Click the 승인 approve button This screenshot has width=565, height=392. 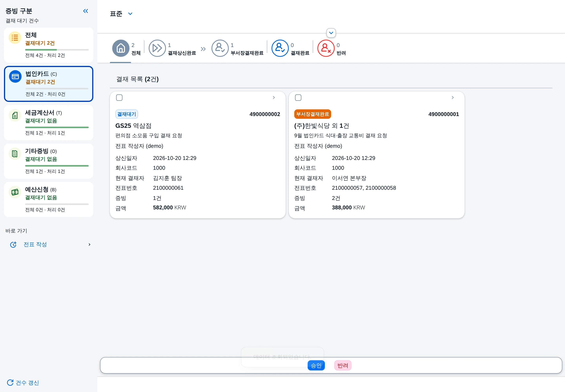tap(316, 366)
